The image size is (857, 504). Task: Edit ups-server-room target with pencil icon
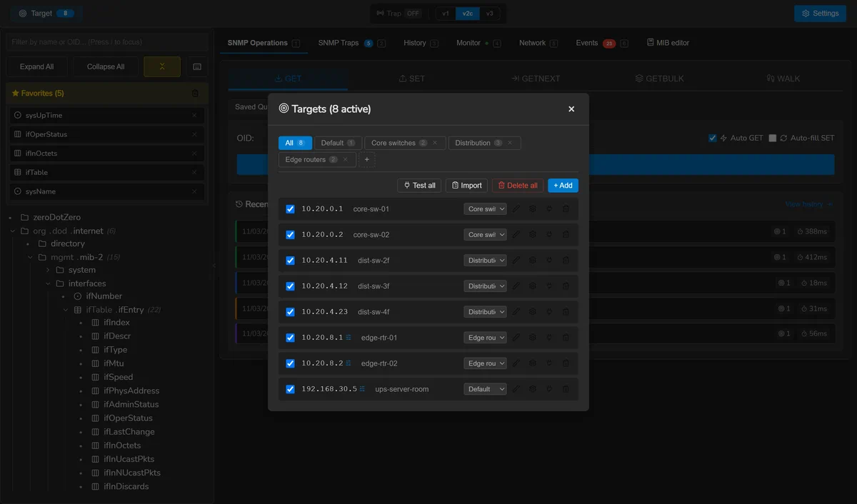pyautogui.click(x=516, y=389)
